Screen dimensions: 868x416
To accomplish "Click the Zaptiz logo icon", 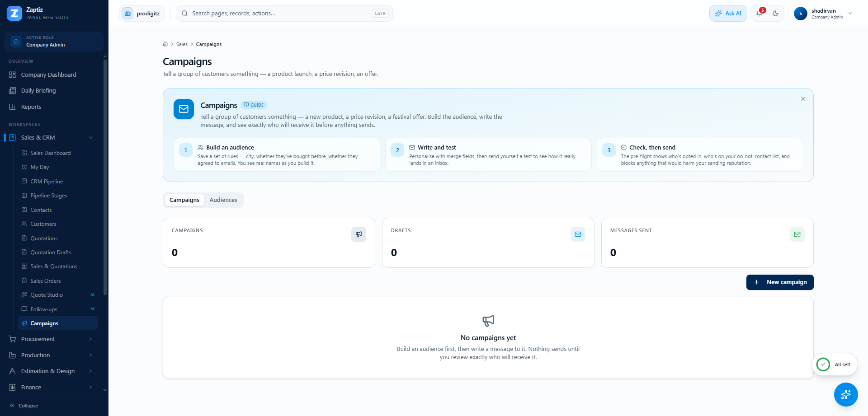I will pos(14,14).
